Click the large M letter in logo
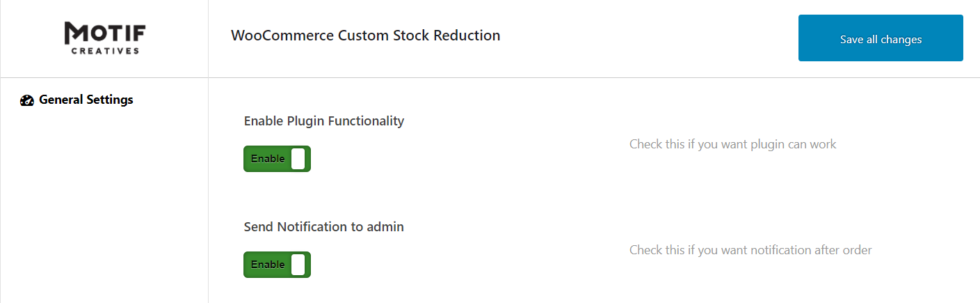 pyautogui.click(x=74, y=32)
